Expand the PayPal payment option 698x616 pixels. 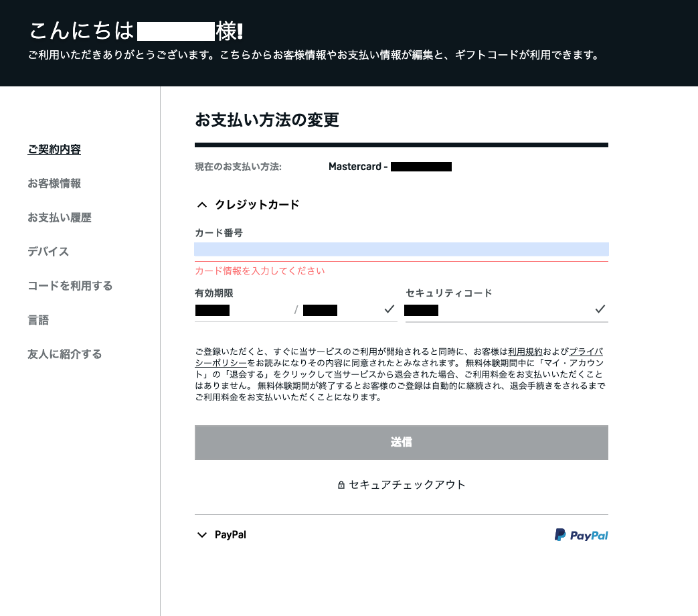[230, 534]
